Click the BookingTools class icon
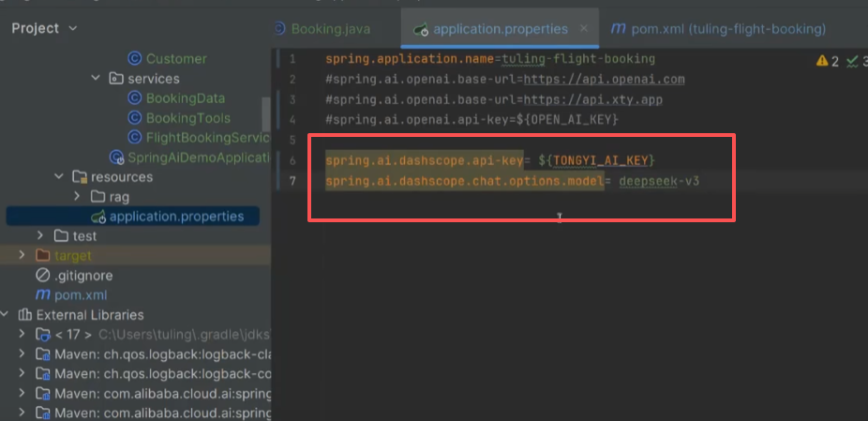Image resolution: width=868 pixels, height=421 pixels. click(135, 118)
